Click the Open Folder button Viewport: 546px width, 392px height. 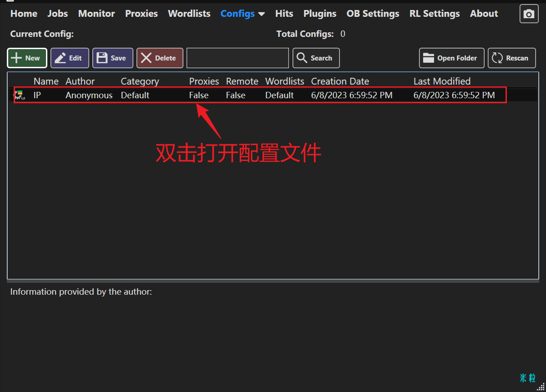tap(450, 58)
